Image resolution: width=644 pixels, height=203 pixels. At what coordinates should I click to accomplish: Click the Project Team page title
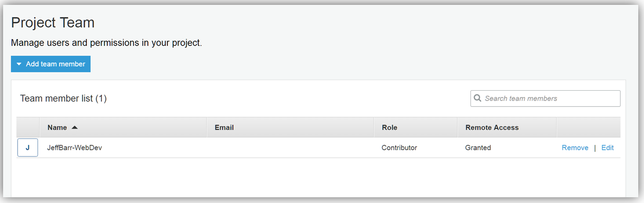[x=53, y=23]
